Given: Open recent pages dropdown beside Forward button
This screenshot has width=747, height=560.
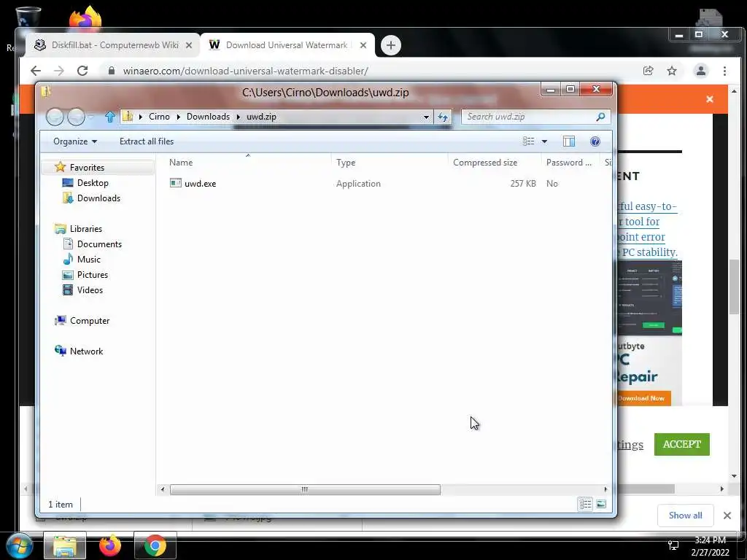Looking at the screenshot, I should point(91,117).
